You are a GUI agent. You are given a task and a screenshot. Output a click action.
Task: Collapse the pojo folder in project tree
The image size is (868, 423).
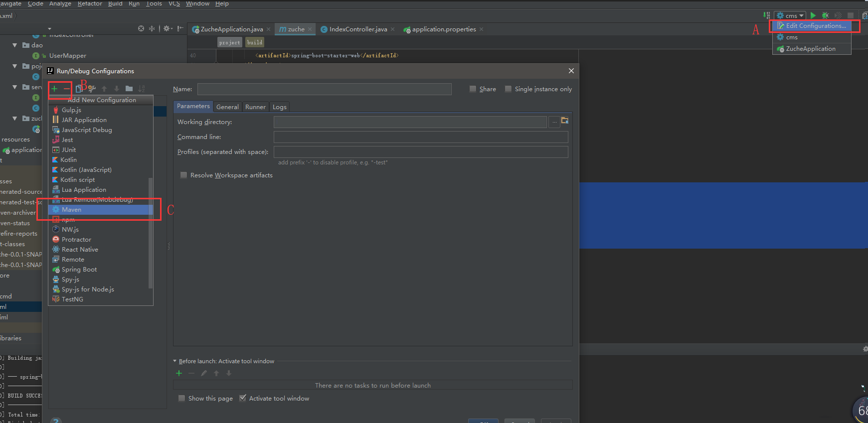[x=15, y=66]
